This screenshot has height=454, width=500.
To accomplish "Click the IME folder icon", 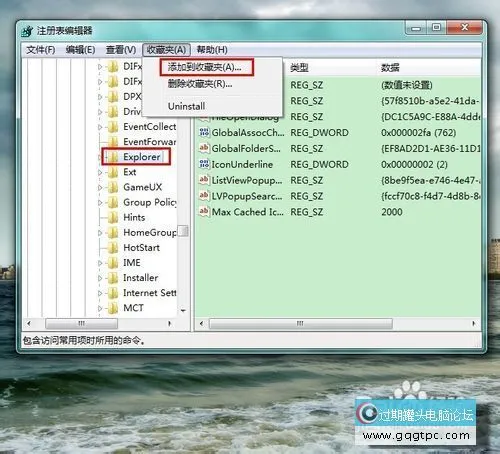I will point(113,263).
